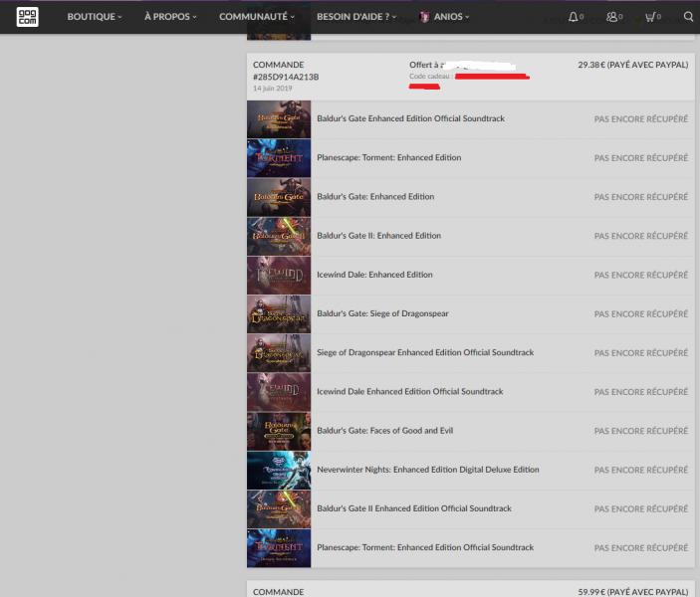Click the ANIOS user avatar icon
The height and width of the screenshot is (597, 700).
(x=424, y=17)
